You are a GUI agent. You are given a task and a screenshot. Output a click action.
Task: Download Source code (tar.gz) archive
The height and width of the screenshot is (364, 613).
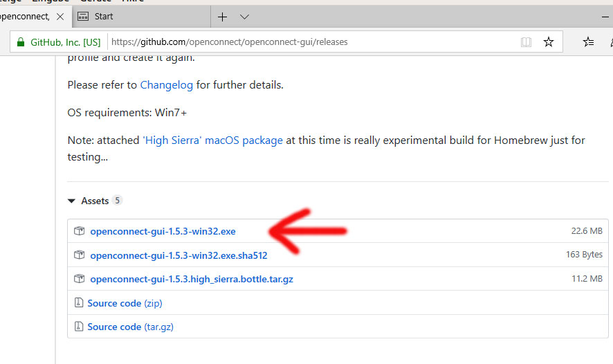point(130,327)
